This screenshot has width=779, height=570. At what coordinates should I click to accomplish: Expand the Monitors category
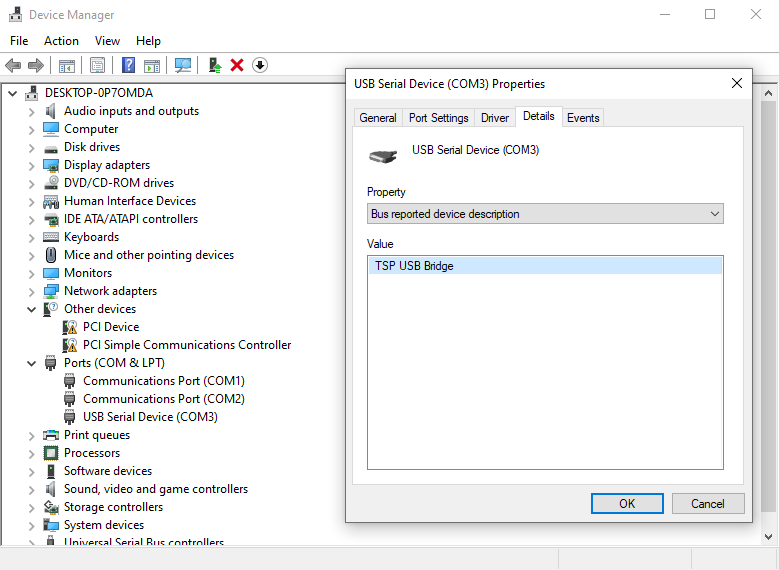tap(31, 273)
